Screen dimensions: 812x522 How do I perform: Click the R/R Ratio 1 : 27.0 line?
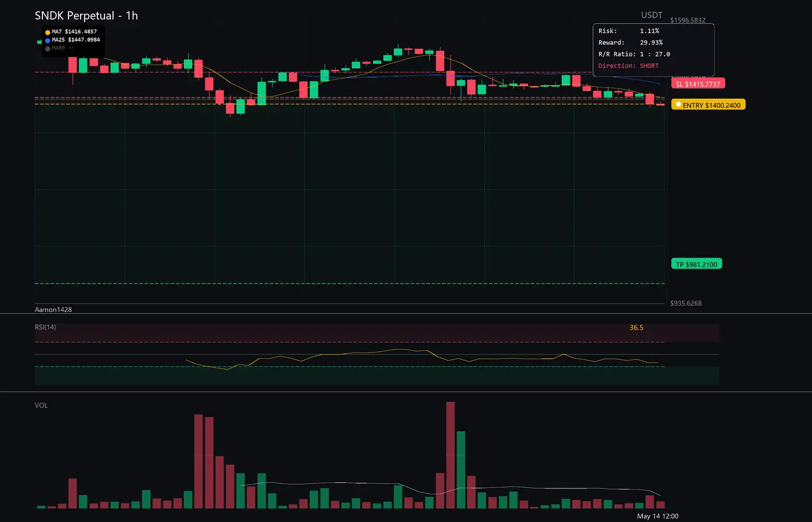coord(634,54)
